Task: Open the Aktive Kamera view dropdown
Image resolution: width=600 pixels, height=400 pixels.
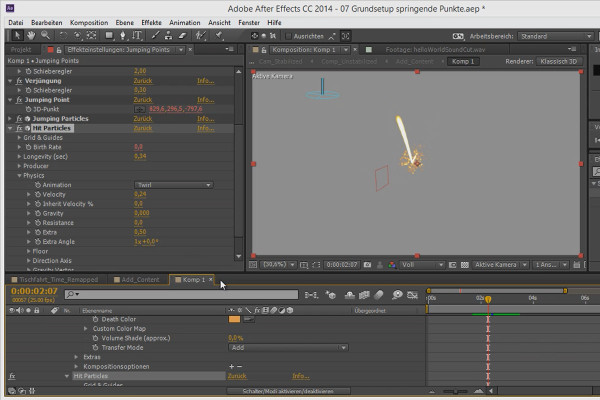Action: tap(500, 264)
